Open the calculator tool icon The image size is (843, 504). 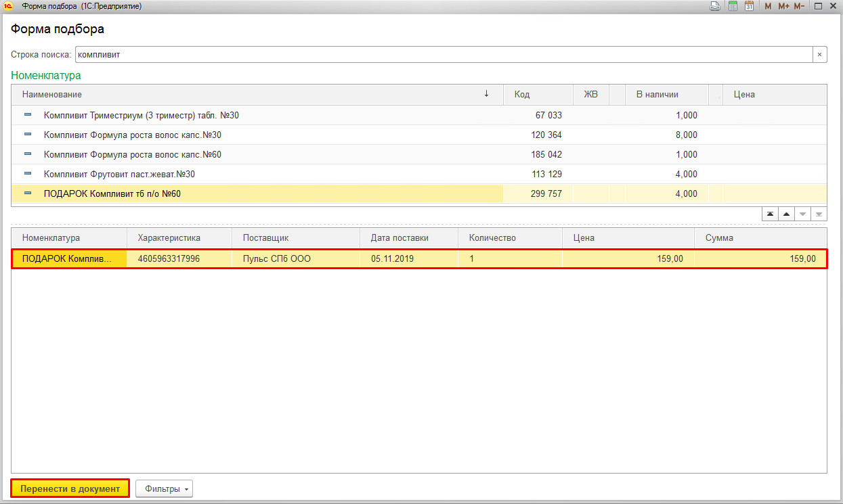pyautogui.click(x=732, y=6)
